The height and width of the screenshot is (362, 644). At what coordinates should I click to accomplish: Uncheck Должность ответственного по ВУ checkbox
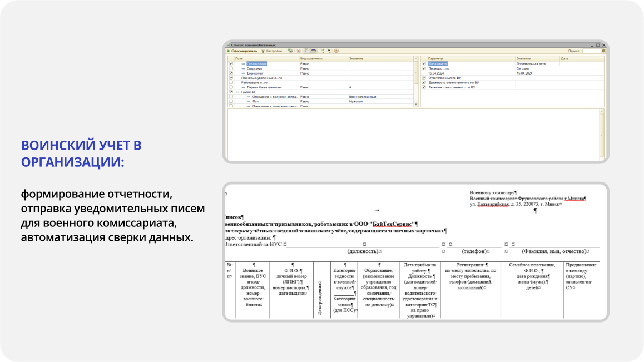point(424,83)
